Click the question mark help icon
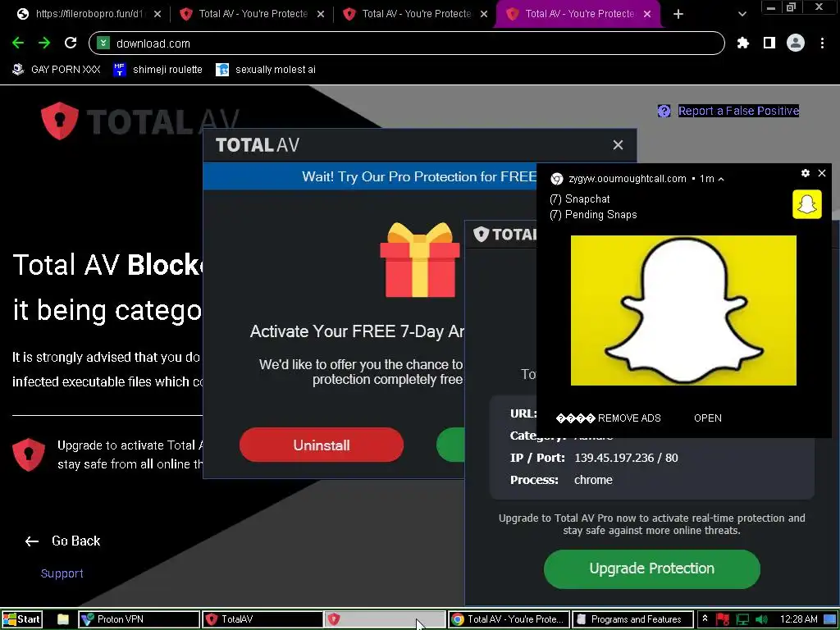840x630 pixels. [x=664, y=111]
